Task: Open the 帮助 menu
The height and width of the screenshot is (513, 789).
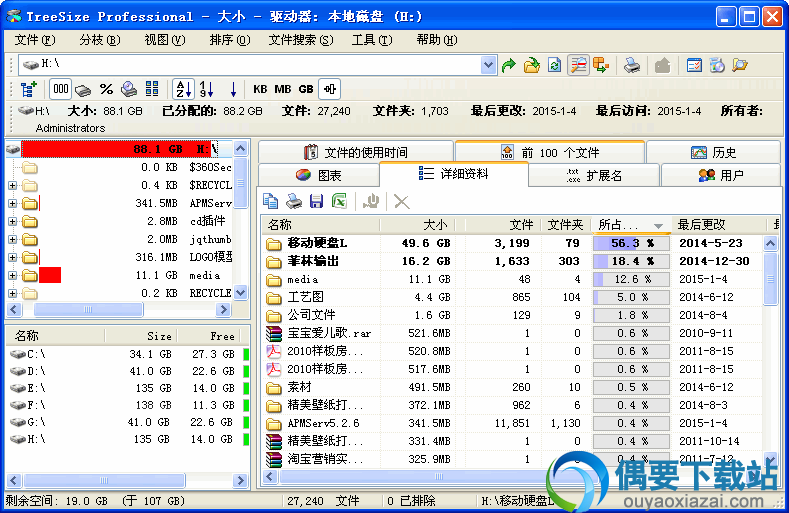Action: click(437, 40)
